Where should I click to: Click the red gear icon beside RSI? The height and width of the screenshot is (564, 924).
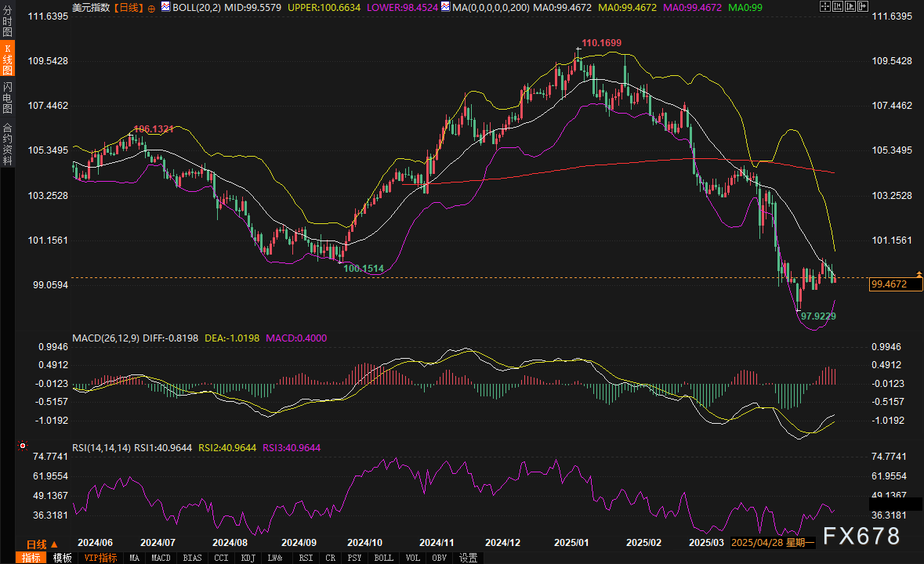21,447
